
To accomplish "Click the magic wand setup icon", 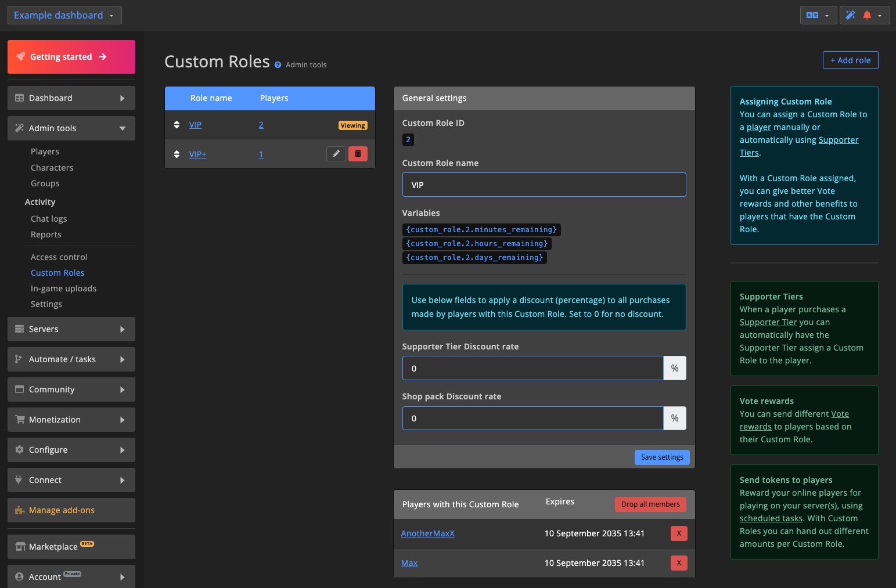I will [x=851, y=15].
